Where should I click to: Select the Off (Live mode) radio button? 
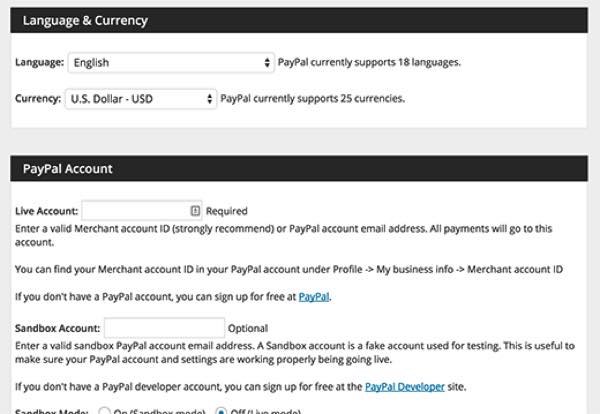pos(221,411)
